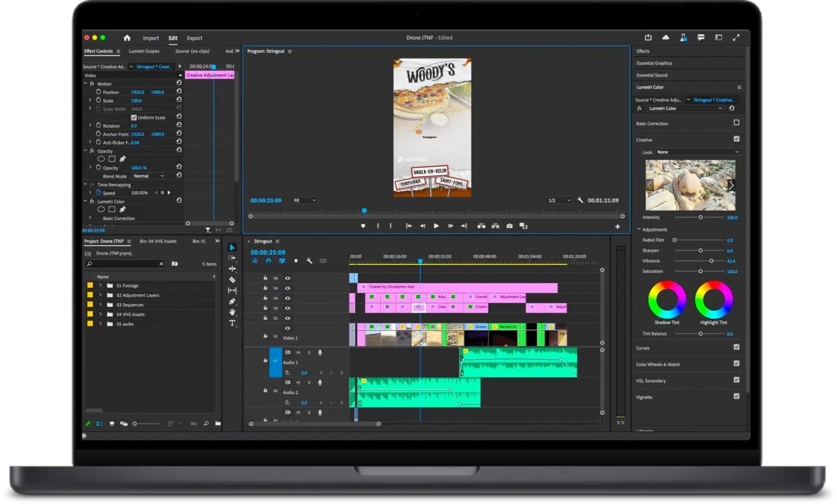Open the button editor plus icon
Image resolution: width=837 pixels, height=504 pixels.
click(x=617, y=227)
